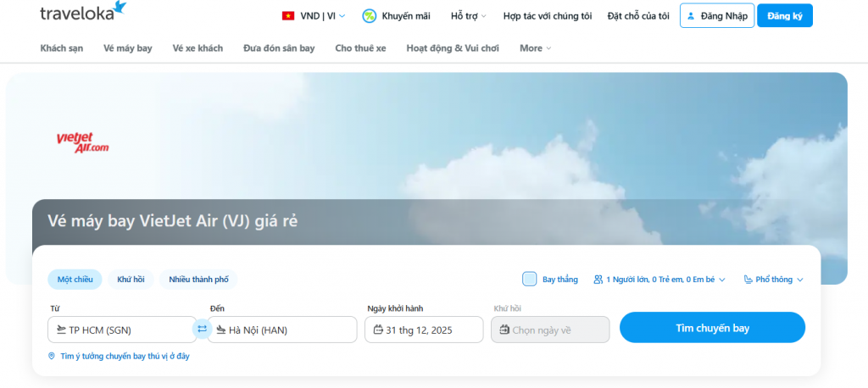Click the passengers icon

598,280
